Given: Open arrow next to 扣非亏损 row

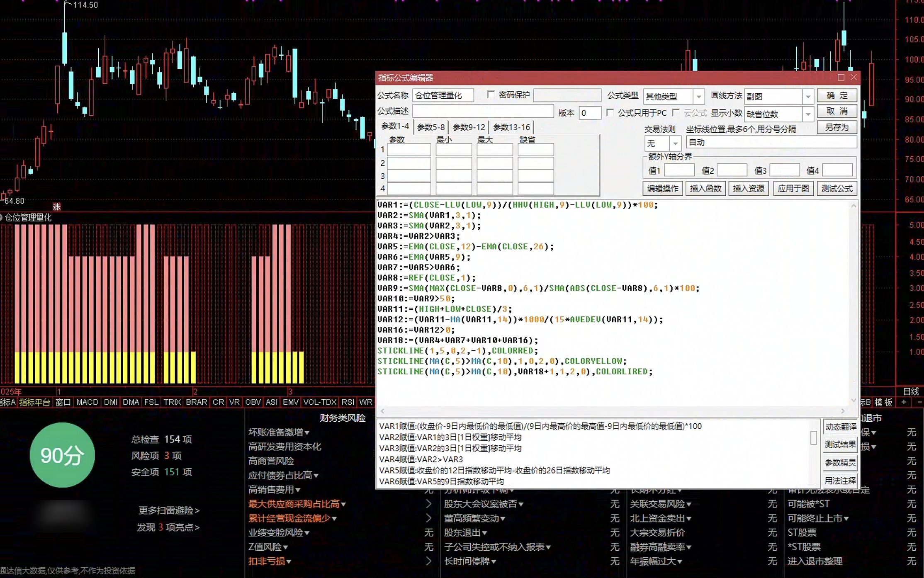Looking at the screenshot, I should tap(429, 561).
